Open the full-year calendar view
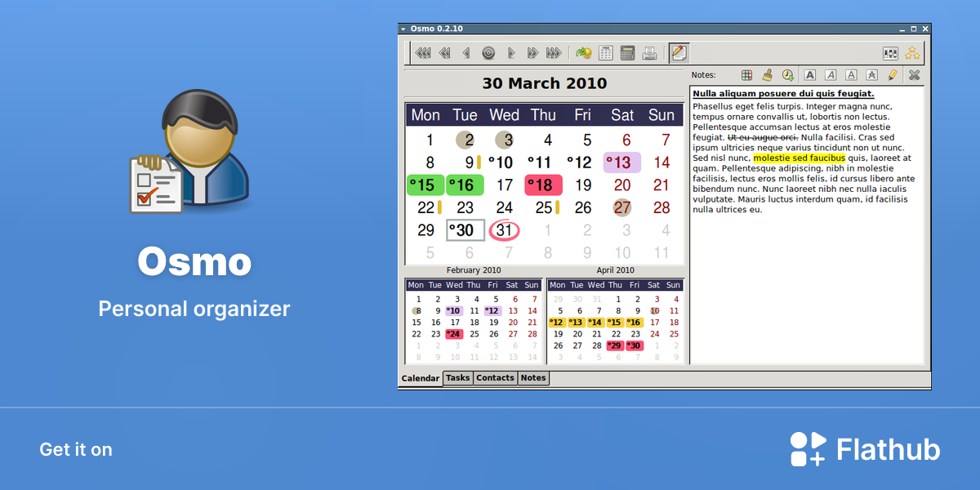Viewport: 980px width, 490px height. pos(606,53)
